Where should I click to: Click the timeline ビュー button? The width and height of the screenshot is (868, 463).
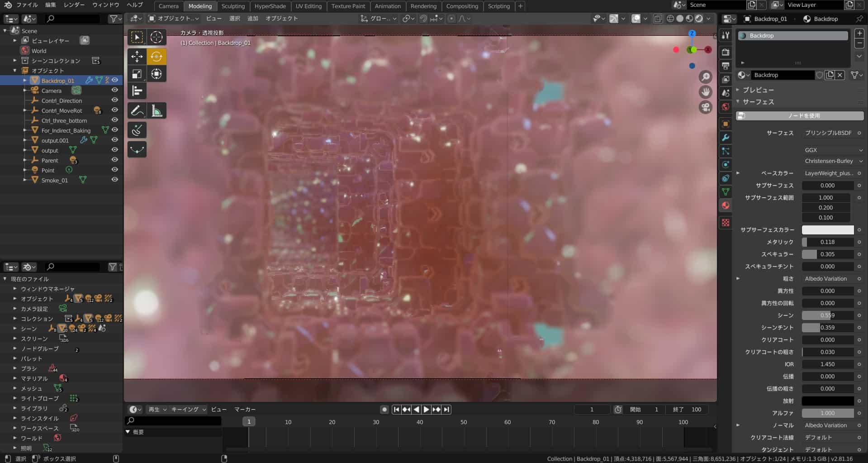(219, 410)
